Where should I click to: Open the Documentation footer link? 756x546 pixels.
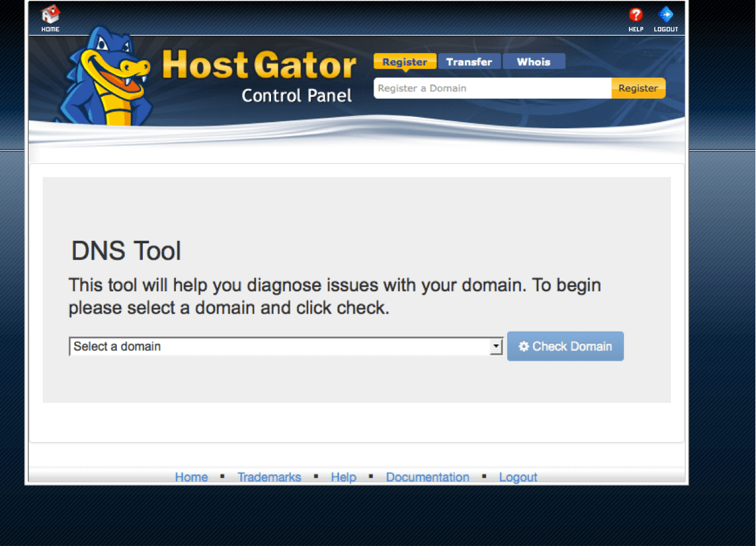pyautogui.click(x=428, y=477)
